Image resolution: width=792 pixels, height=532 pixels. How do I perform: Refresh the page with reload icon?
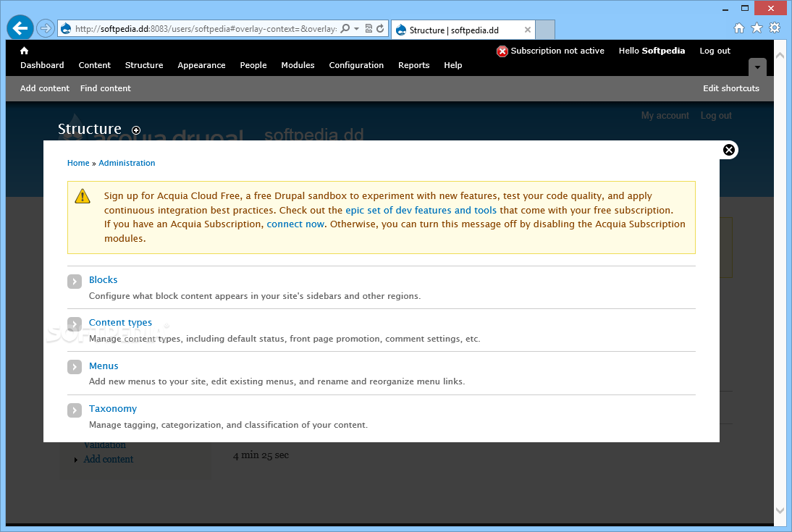[380, 28]
